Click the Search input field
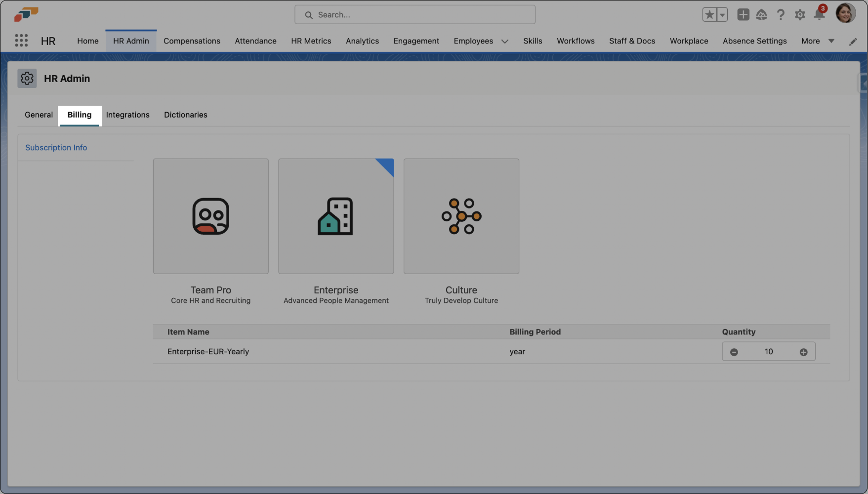 coord(415,15)
